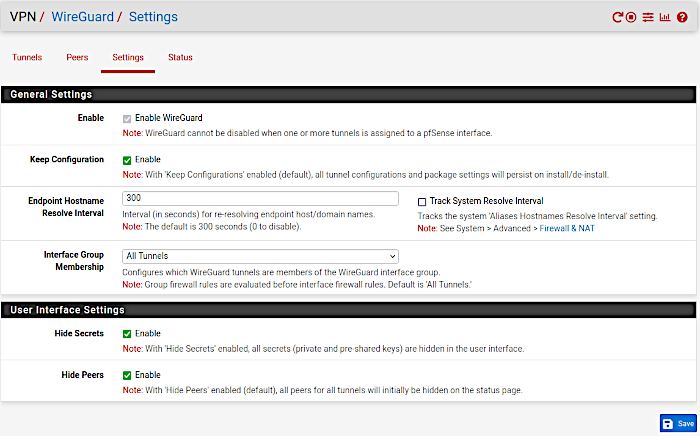The image size is (700, 436).
Task: Open the help question mark icon
Action: click(x=682, y=17)
